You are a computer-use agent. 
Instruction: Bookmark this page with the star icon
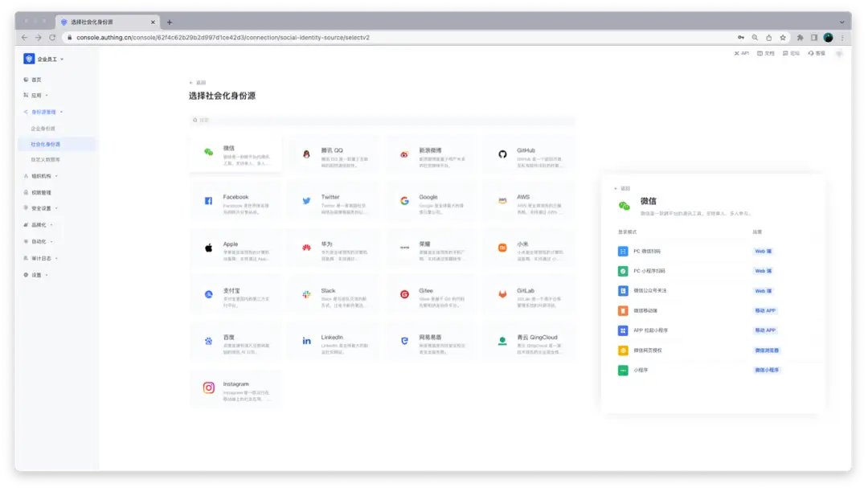[x=783, y=38]
